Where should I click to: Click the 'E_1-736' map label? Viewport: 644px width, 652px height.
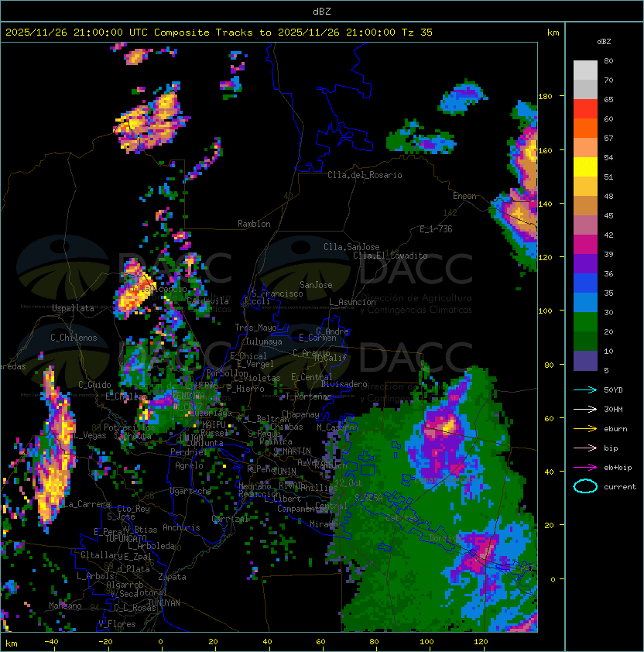click(x=436, y=229)
